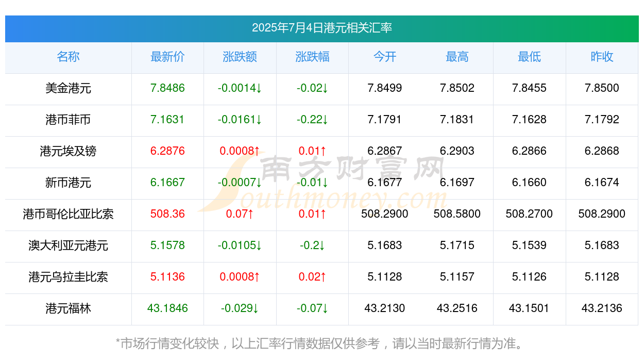Click change amount -0.0007↓

pos(240,183)
